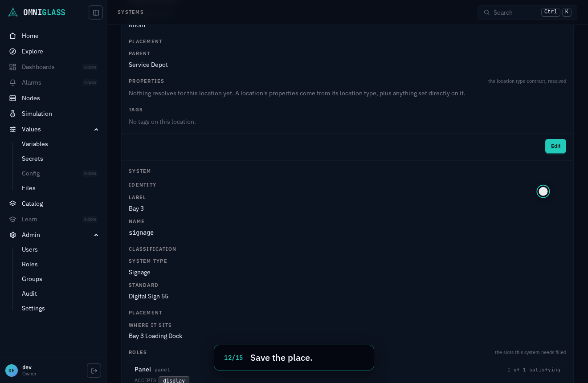Click the glowing tour marker dot

tap(543, 191)
